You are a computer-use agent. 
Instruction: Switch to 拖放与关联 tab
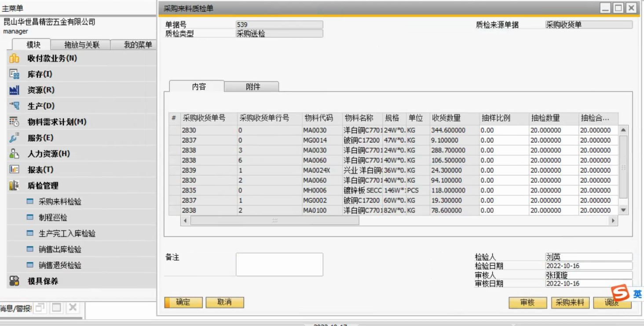click(x=81, y=45)
